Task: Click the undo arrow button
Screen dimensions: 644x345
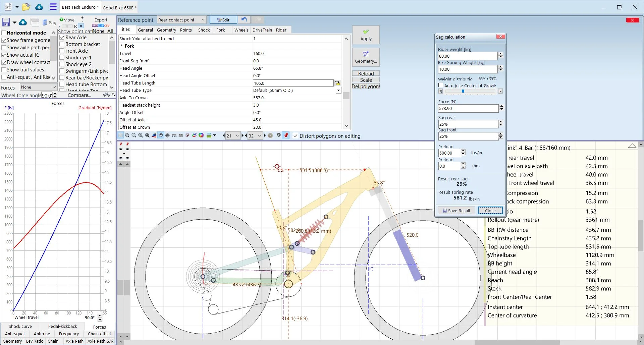Action: [244, 20]
